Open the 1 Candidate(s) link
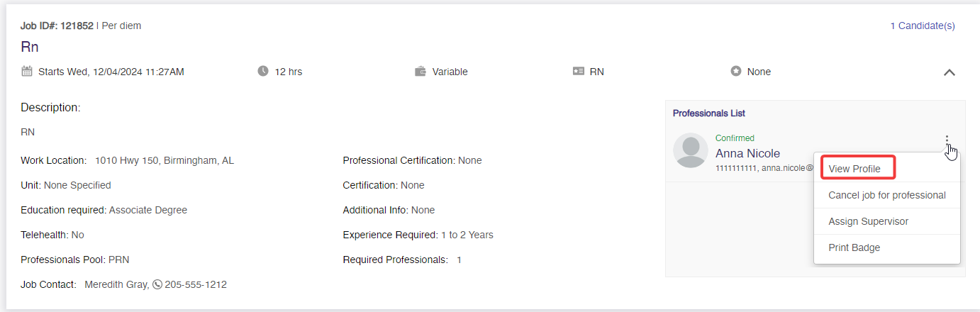The height and width of the screenshot is (312, 980). pyautogui.click(x=923, y=26)
